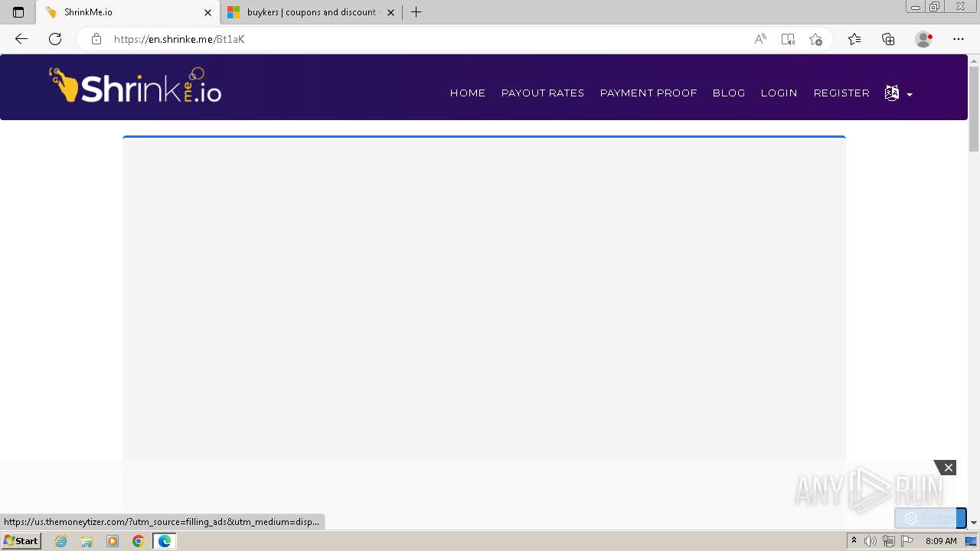Close the bottom ad banner
Image resolution: width=980 pixels, height=551 pixels.
(948, 468)
